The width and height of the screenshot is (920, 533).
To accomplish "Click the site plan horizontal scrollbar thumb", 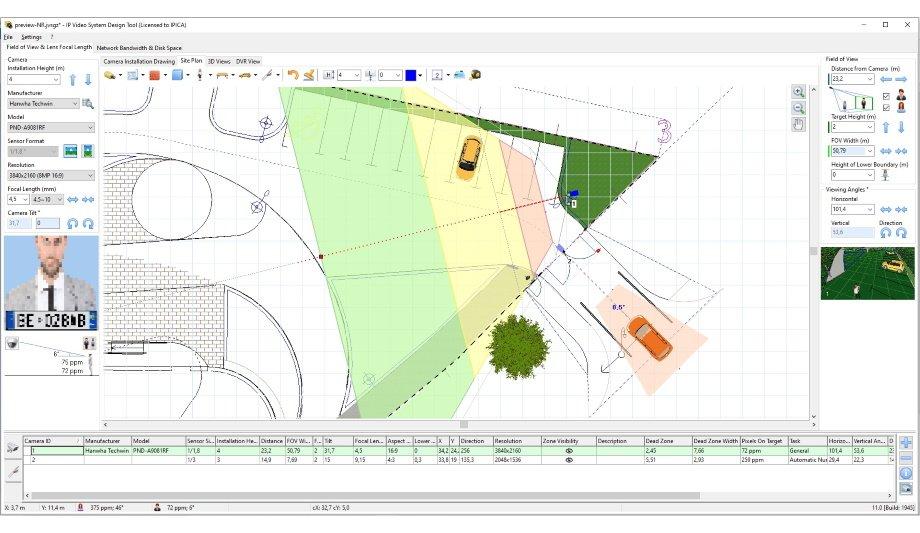I will pyautogui.click(x=464, y=424).
